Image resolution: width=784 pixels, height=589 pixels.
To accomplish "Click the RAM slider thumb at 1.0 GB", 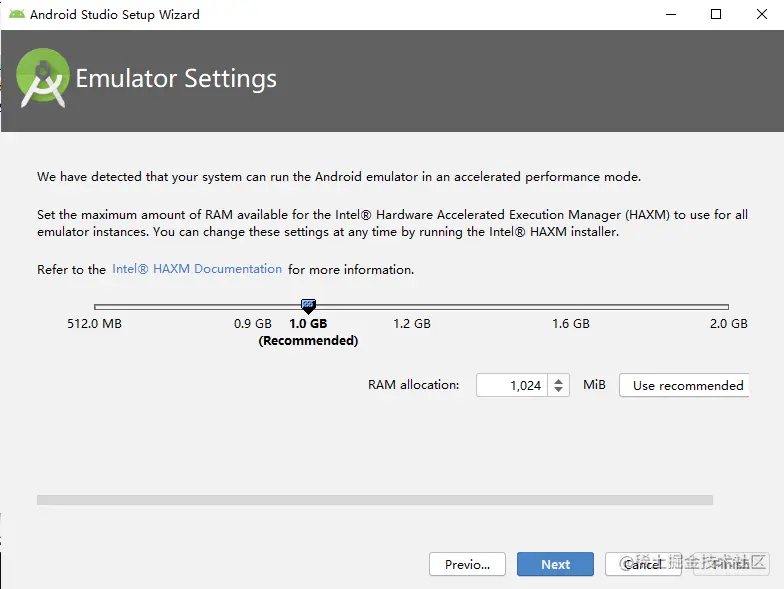I will [x=308, y=306].
